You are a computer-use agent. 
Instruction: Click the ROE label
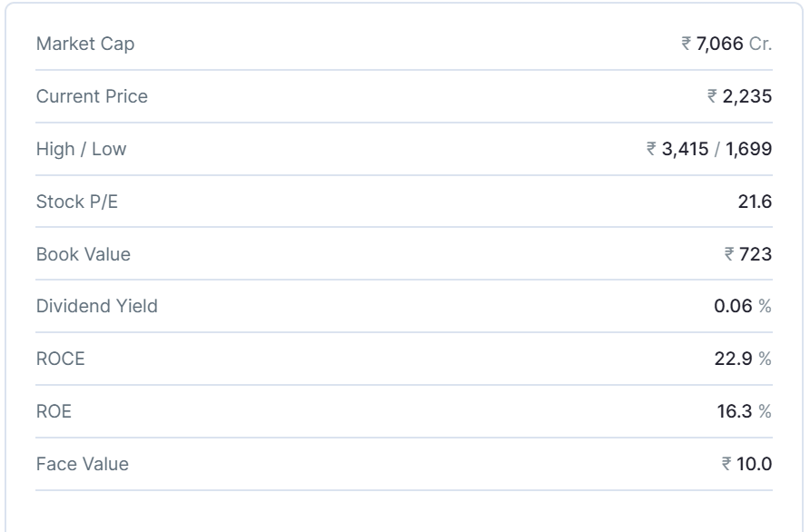[x=54, y=411]
